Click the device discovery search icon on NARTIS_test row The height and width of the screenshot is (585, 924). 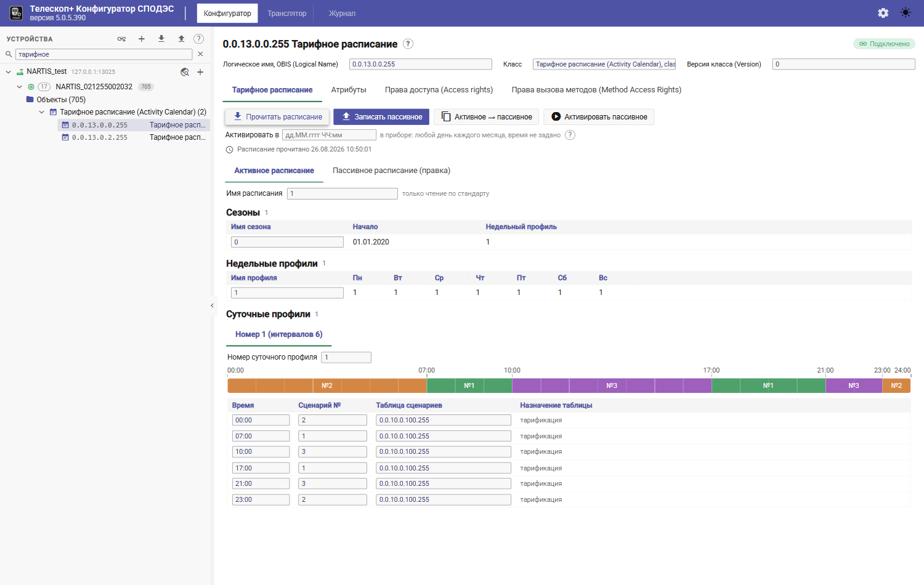185,72
